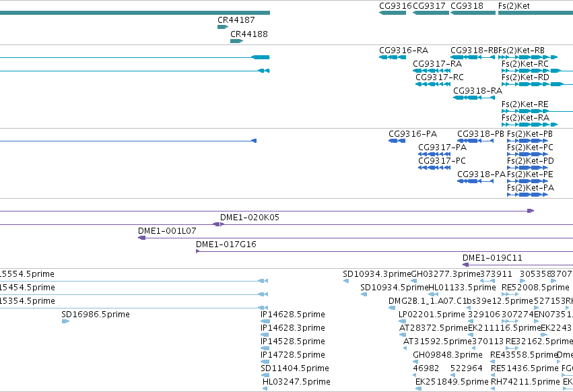Viewport: 573px width, 392px height.
Task: Click the CG9318 gene label
Action: point(467,6)
